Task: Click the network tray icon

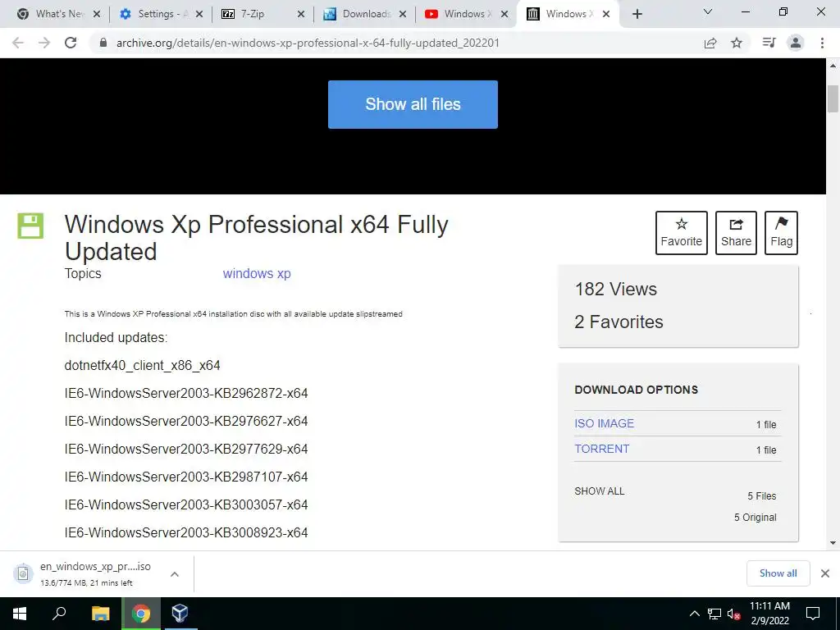Action: click(x=714, y=614)
